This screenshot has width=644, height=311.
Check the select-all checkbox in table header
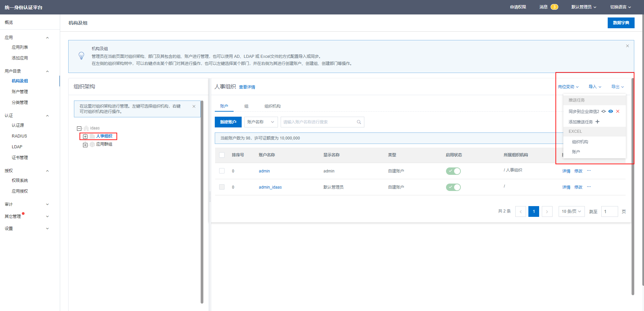(x=222, y=155)
